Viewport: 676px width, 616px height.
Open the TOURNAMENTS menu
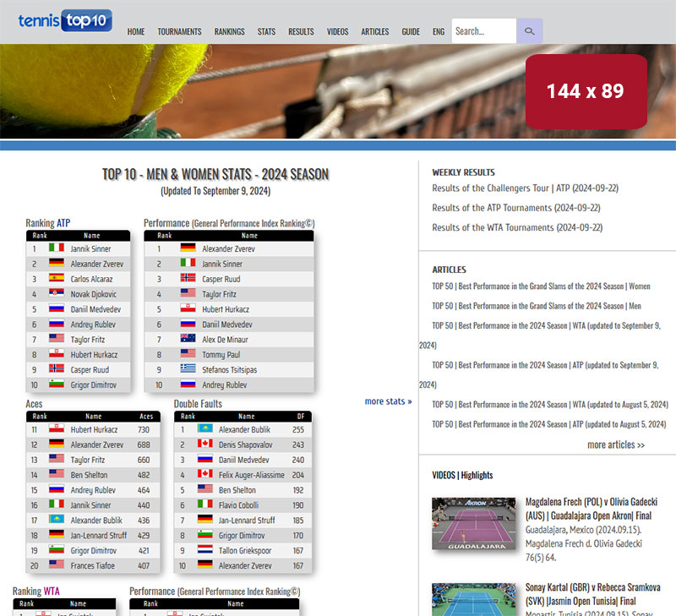179,31
